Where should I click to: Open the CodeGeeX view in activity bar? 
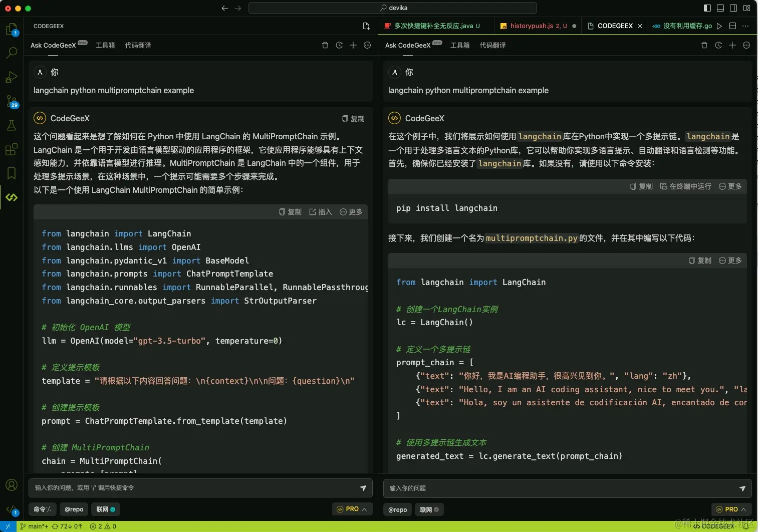[12, 197]
